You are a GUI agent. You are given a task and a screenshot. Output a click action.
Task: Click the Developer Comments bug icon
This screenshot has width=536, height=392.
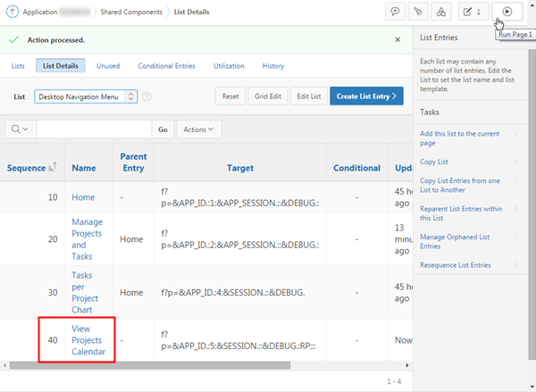[418, 12]
